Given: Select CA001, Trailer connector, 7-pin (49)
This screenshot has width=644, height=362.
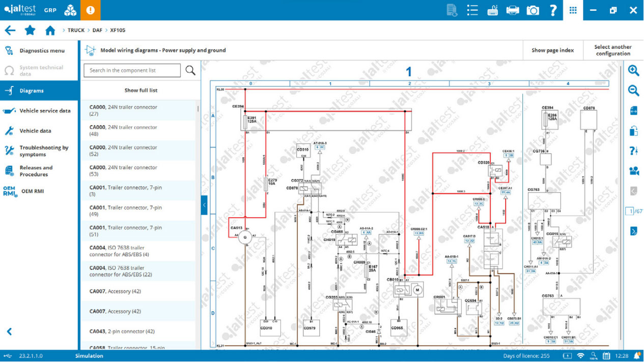Looking at the screenshot, I should 138,211.
